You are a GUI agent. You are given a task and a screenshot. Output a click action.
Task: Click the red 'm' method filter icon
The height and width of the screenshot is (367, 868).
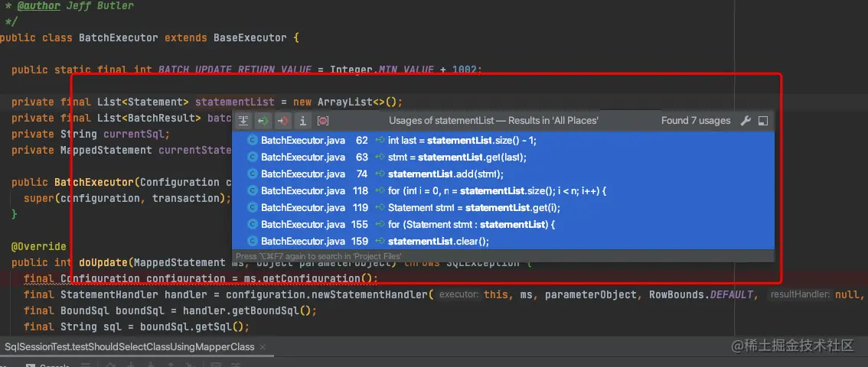323,121
